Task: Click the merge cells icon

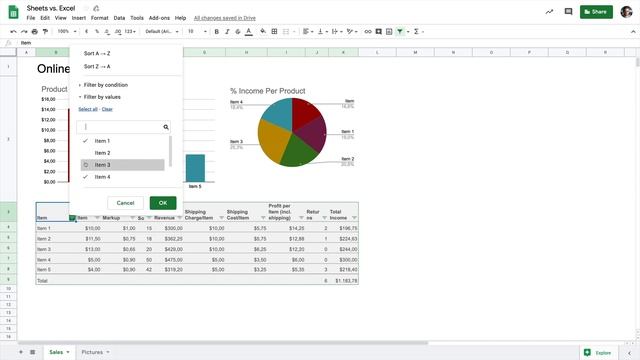Action: tap(286, 31)
